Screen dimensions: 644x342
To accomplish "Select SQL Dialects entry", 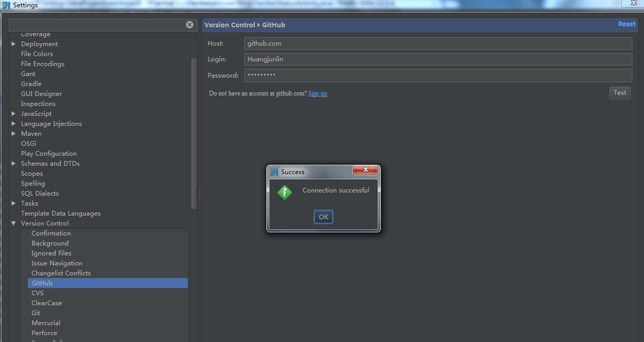I will pyautogui.click(x=40, y=194).
